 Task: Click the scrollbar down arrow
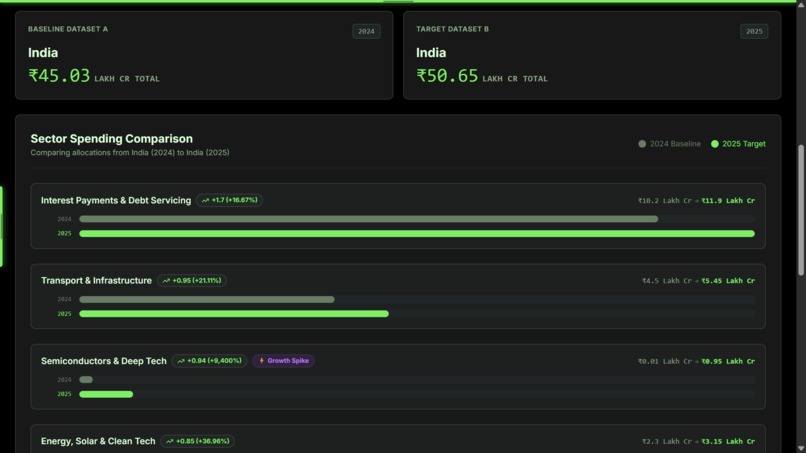point(801,449)
